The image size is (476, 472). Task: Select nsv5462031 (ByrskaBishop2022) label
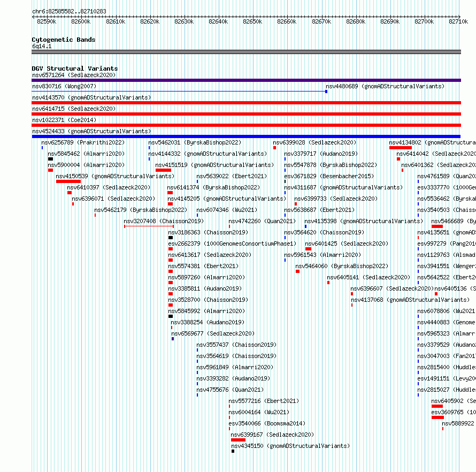click(x=195, y=142)
